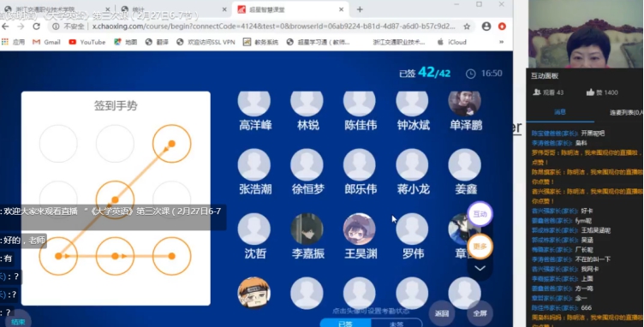This screenshot has width=644, height=327.
Task: Click the 互动 round button
Action: point(480,214)
